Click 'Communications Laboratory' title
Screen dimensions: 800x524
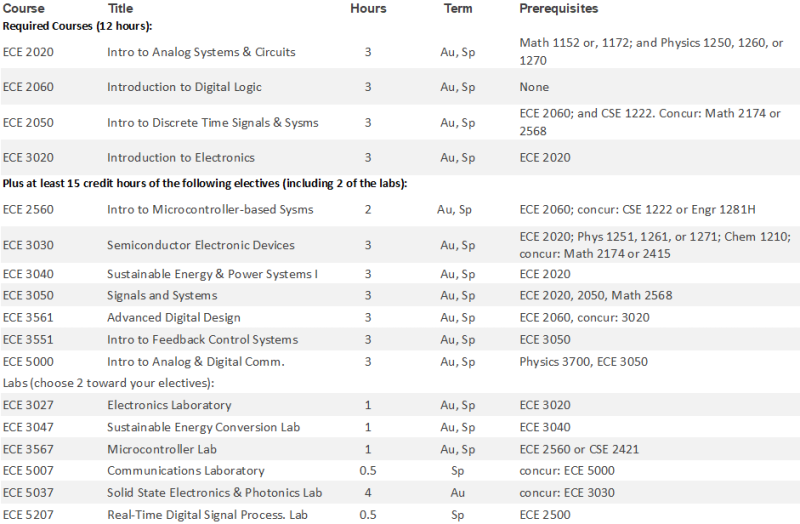click(x=186, y=470)
